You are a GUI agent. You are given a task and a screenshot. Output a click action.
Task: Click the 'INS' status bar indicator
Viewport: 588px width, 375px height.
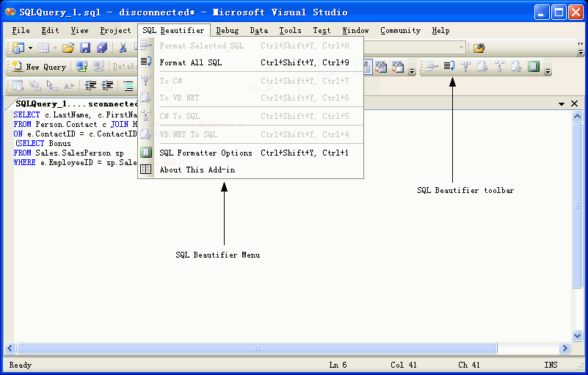click(551, 365)
